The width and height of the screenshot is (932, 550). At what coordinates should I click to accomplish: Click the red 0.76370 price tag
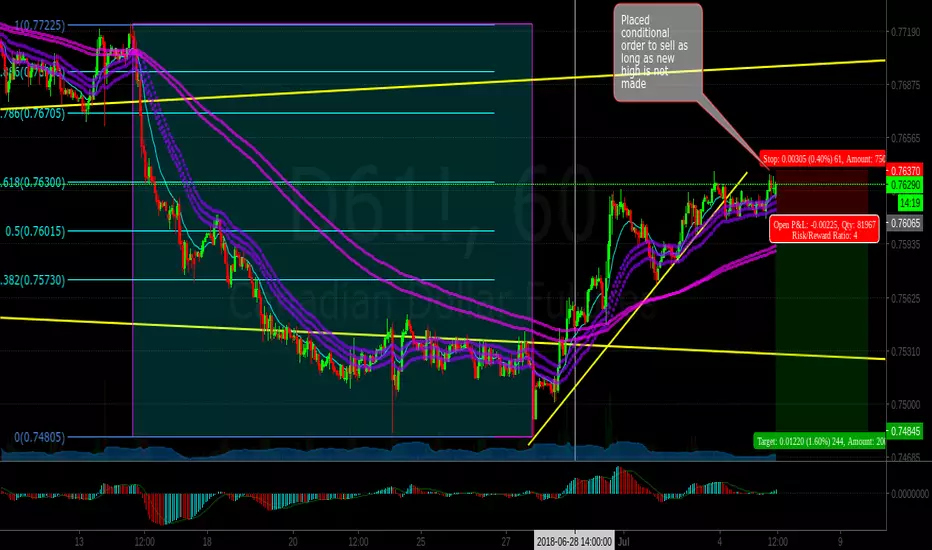coord(905,171)
